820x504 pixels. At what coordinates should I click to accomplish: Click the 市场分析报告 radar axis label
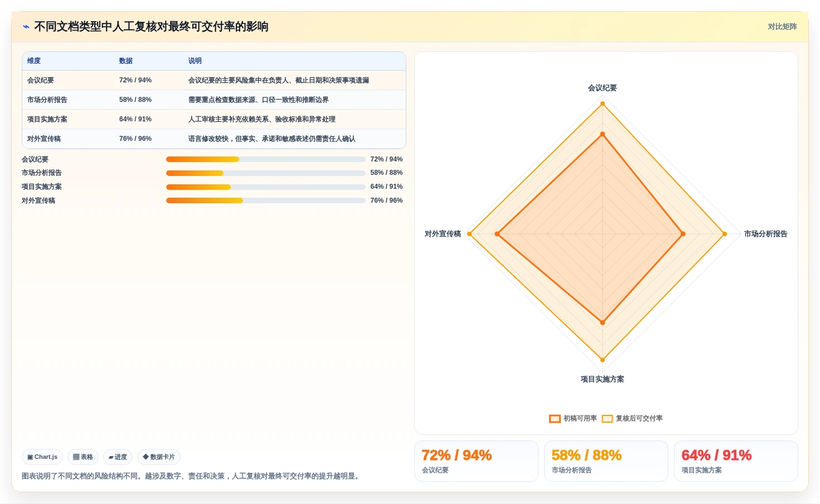766,234
